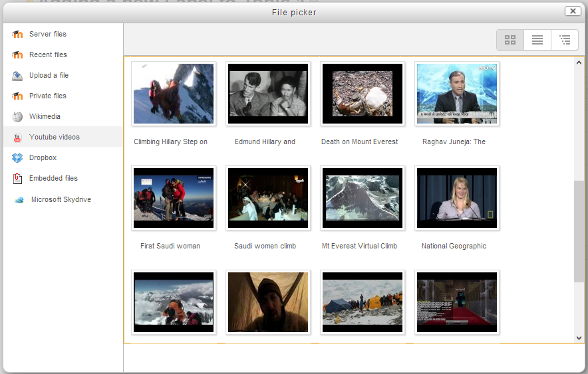588x374 pixels.
Task: Click the Upload a file icon
Action: click(x=17, y=76)
